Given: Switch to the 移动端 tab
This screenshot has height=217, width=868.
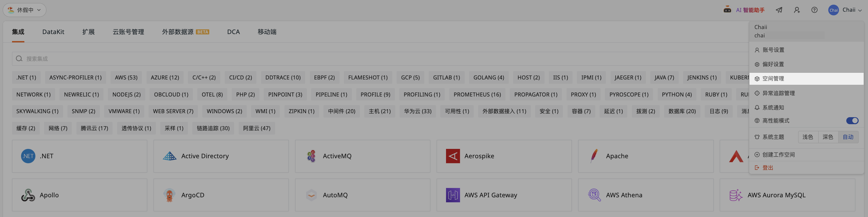Looking at the screenshot, I should tap(267, 32).
